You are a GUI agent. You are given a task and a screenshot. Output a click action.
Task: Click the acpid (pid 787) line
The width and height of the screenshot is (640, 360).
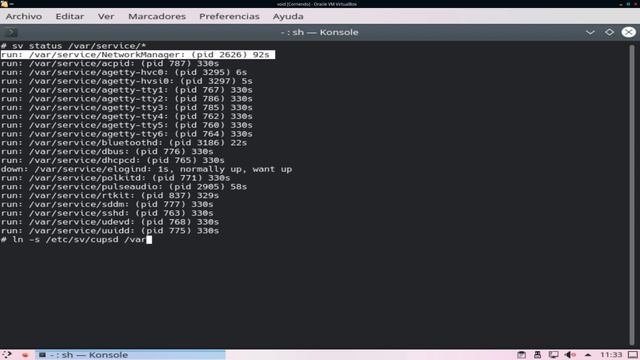110,64
